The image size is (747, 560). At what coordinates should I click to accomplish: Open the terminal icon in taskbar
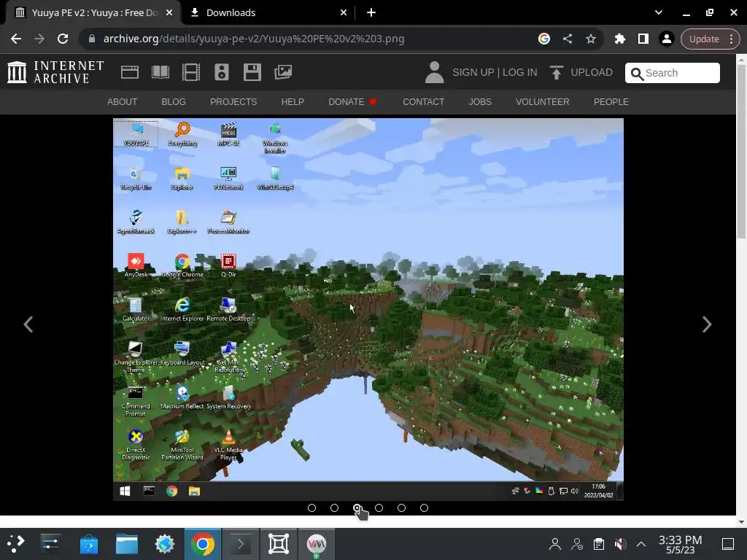coord(241,544)
